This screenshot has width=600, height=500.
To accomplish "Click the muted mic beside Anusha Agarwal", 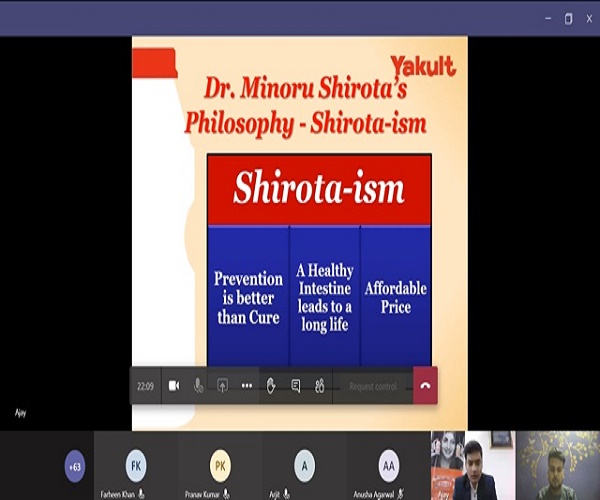I will 401,494.
